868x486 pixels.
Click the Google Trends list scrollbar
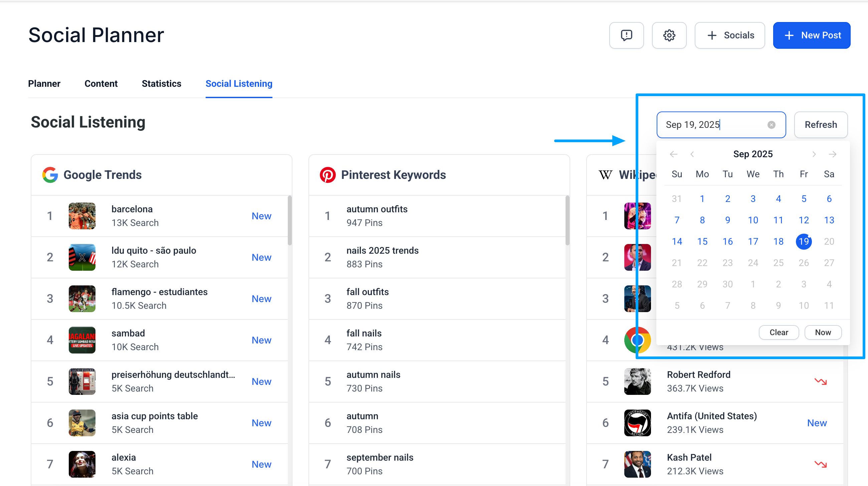(289, 221)
